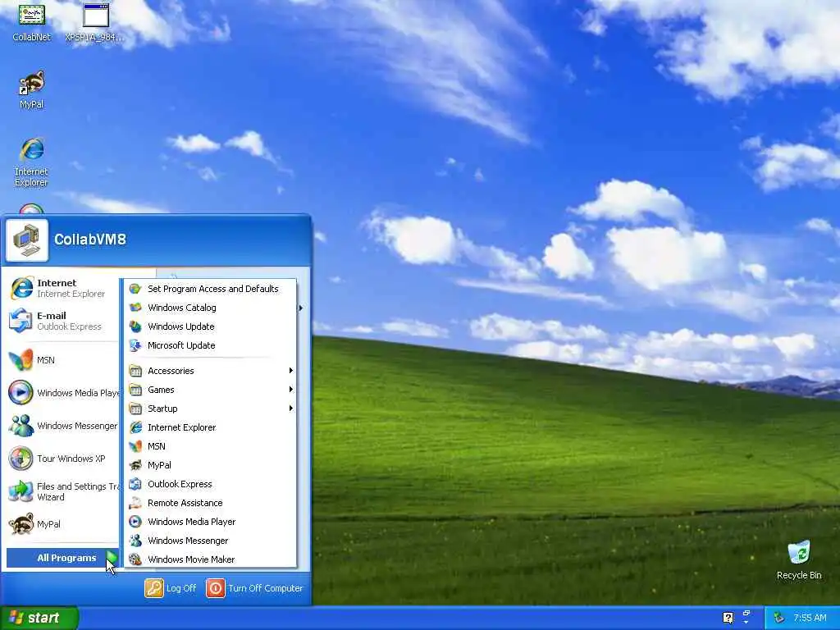Select the Internet Explorer desktop icon
This screenshot has width=840, height=630.
point(32,162)
